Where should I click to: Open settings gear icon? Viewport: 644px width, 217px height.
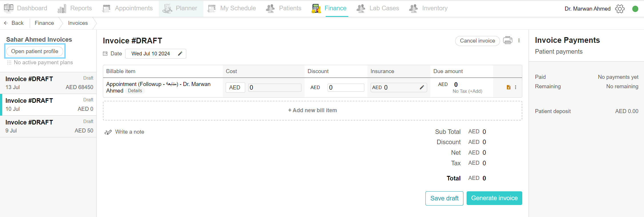click(x=620, y=9)
